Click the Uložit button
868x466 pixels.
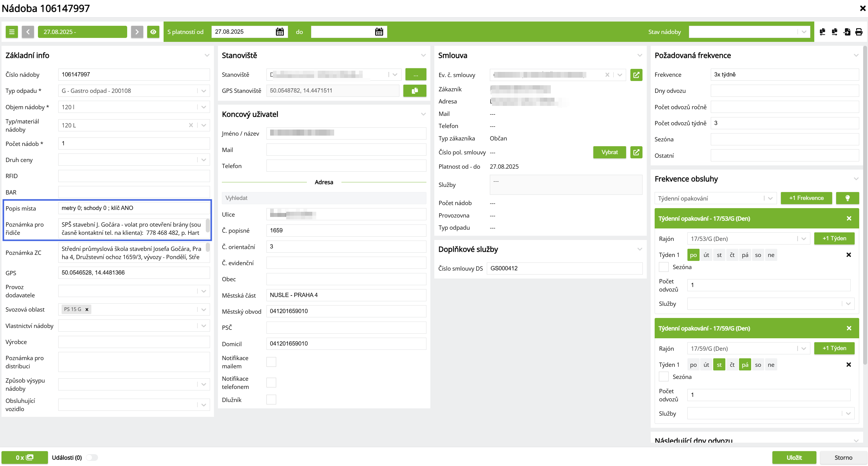point(794,458)
